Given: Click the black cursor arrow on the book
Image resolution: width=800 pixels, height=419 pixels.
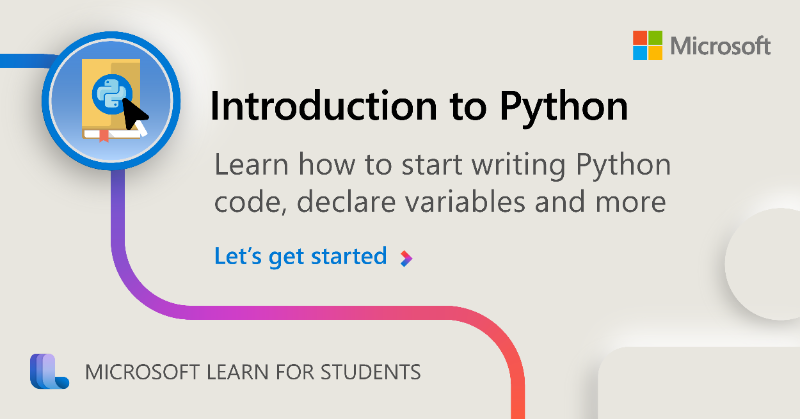Looking at the screenshot, I should (x=135, y=115).
